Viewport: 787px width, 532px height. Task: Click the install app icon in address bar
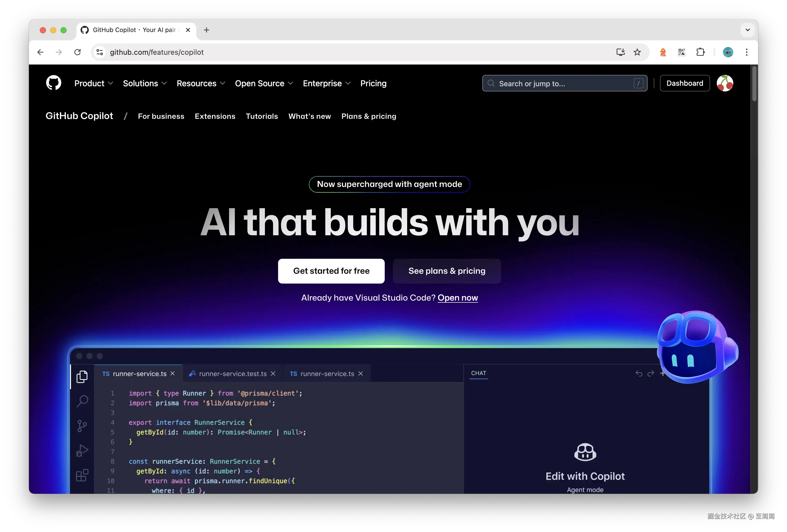[x=620, y=52]
